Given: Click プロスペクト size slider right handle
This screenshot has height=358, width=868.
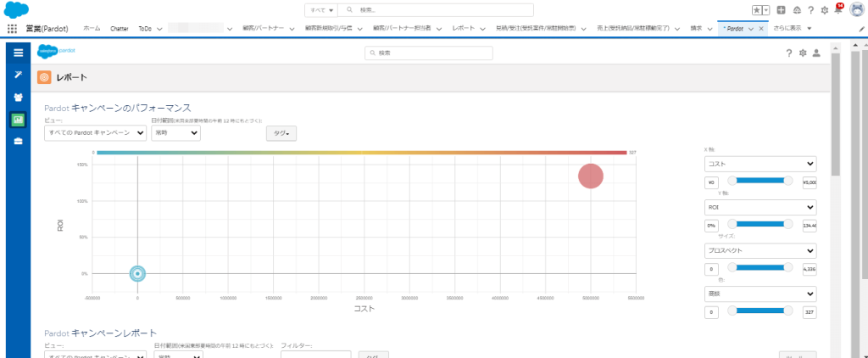Looking at the screenshot, I should 788,267.
